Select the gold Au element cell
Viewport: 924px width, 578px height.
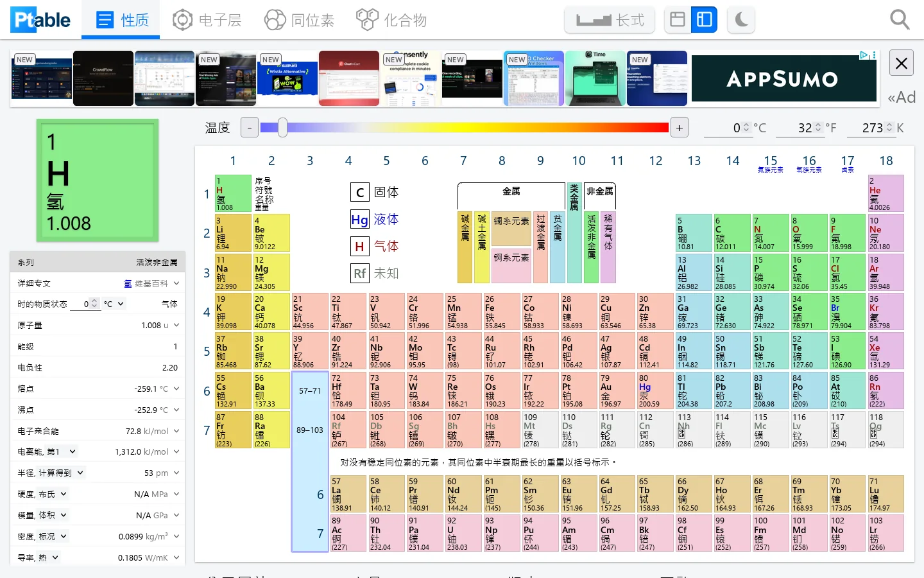tap(617, 390)
